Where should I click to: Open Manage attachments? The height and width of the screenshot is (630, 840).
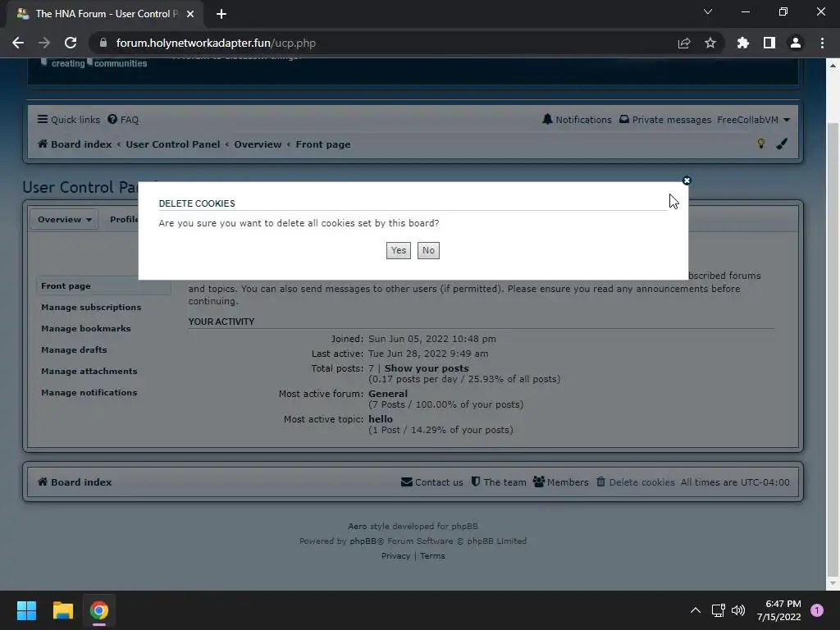(x=89, y=372)
